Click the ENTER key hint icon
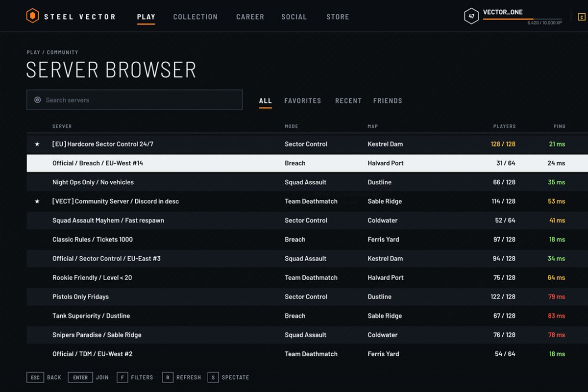588x392 pixels. pos(80,377)
